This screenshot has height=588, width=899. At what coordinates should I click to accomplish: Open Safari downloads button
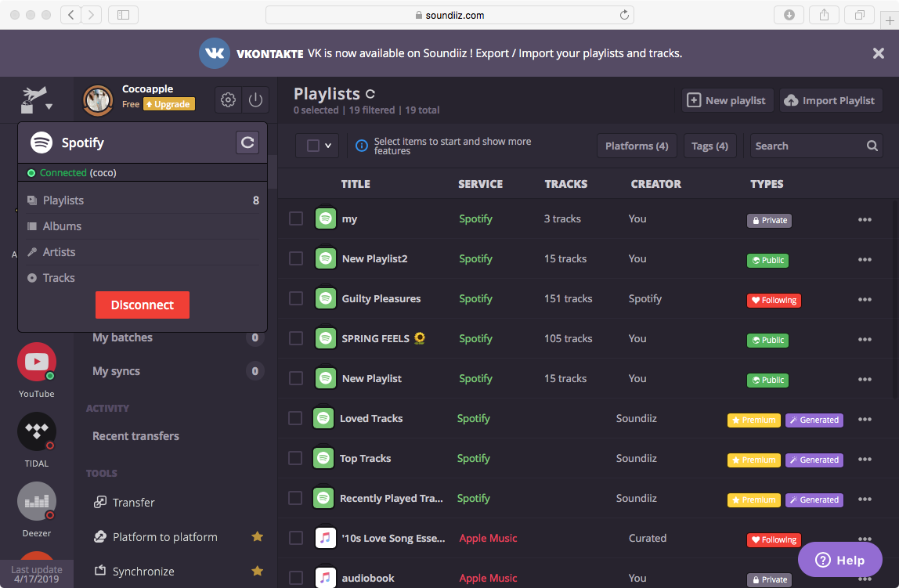[x=789, y=15]
